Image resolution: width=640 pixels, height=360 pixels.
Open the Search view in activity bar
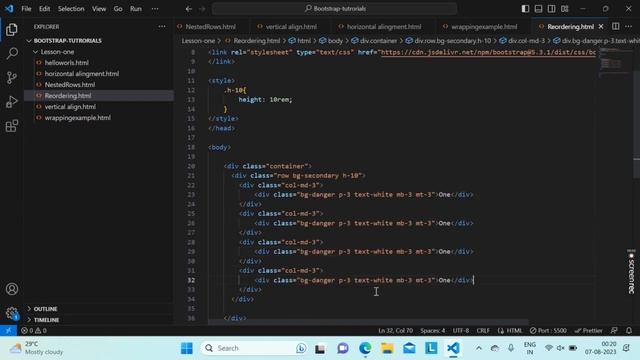click(12, 53)
